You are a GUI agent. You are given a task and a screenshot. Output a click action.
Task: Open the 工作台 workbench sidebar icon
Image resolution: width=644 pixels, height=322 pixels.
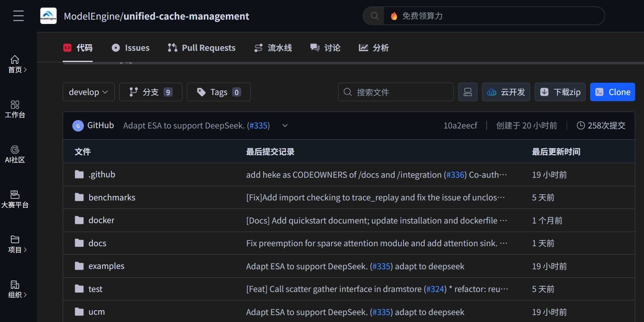[x=15, y=109]
